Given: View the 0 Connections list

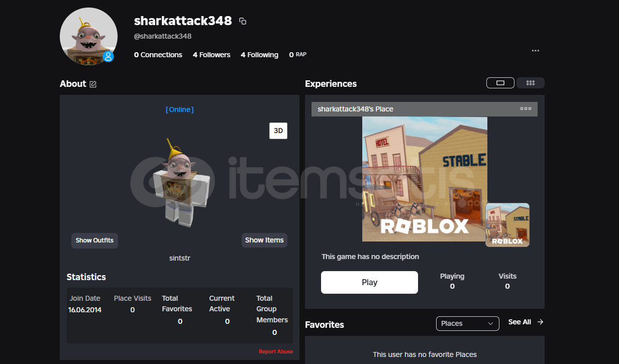Looking at the screenshot, I should 158,55.
